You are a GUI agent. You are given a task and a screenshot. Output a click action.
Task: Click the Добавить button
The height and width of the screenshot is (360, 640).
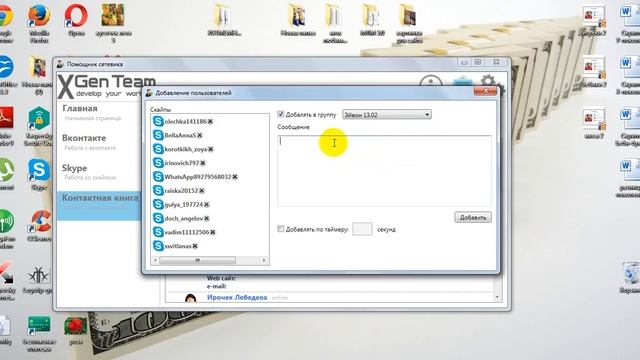pos(473,218)
